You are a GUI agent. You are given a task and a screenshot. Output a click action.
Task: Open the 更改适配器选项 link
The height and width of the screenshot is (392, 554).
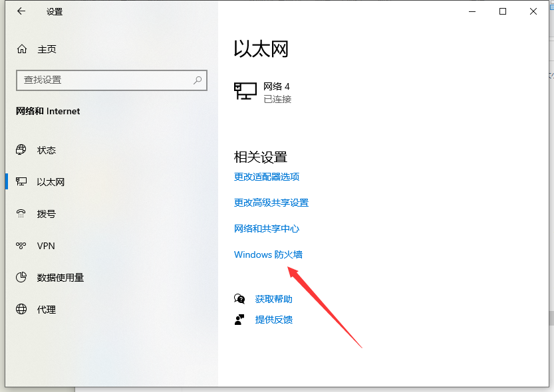(x=267, y=177)
